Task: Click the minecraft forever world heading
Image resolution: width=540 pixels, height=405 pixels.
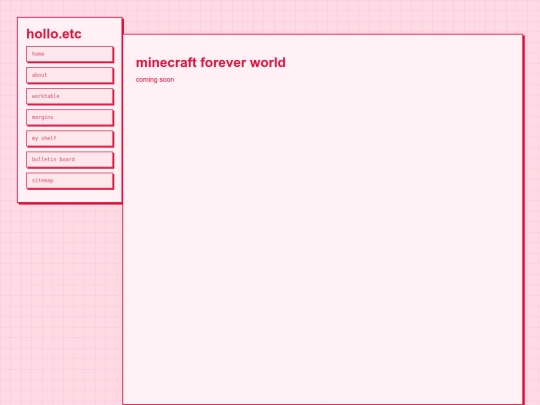Action: pyautogui.click(x=211, y=63)
